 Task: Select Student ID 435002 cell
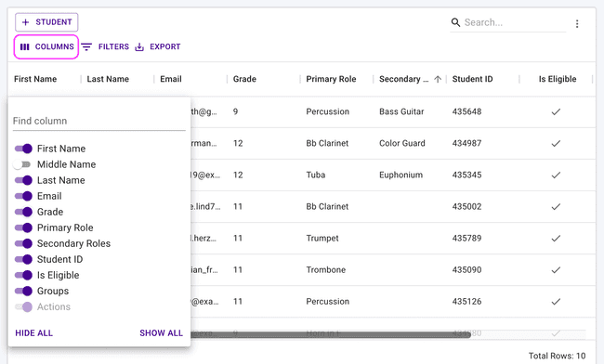(466, 206)
